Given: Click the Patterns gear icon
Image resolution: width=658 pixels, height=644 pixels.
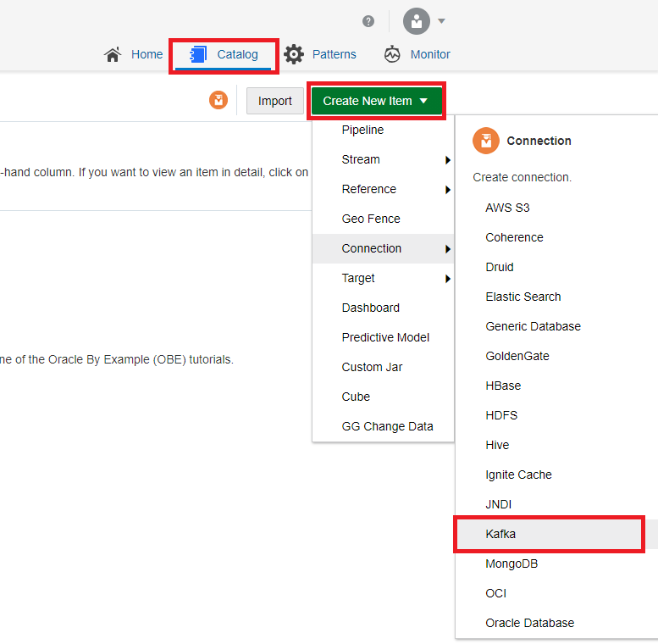Looking at the screenshot, I should (294, 54).
